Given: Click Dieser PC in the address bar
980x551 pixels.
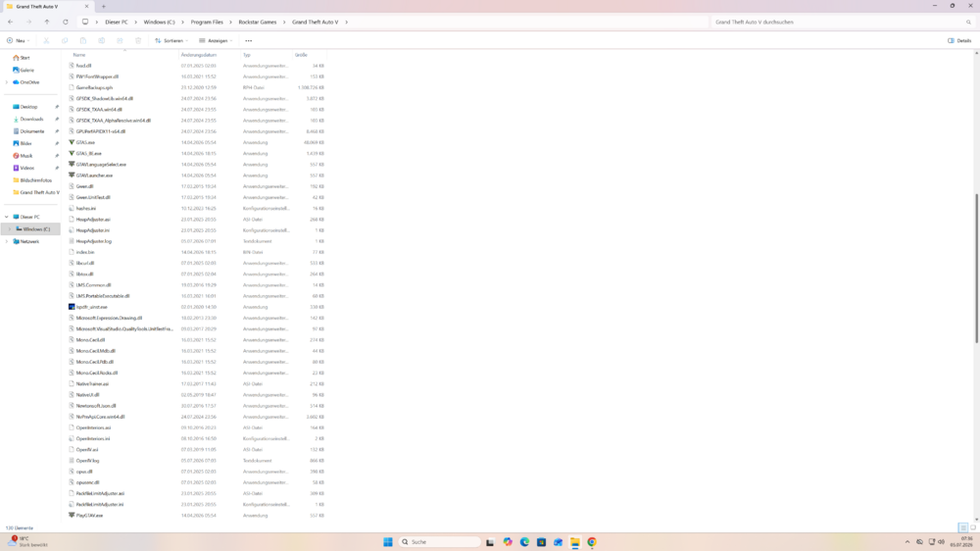Looking at the screenshot, I should click(x=117, y=22).
